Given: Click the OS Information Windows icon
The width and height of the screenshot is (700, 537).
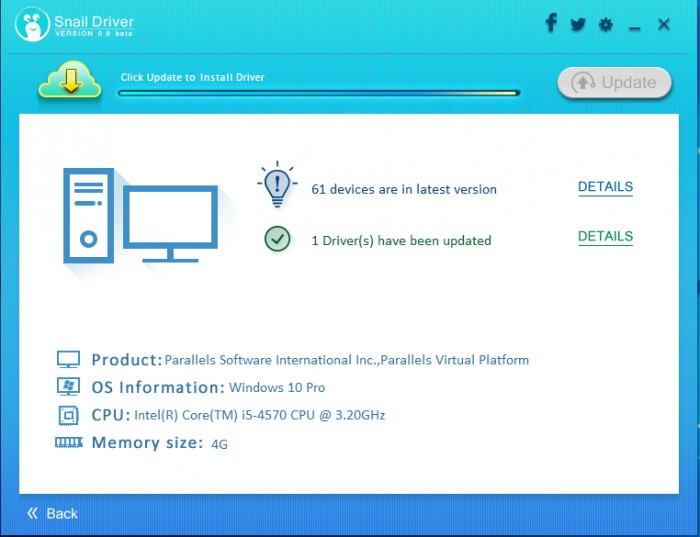Looking at the screenshot, I should pyautogui.click(x=68, y=387).
